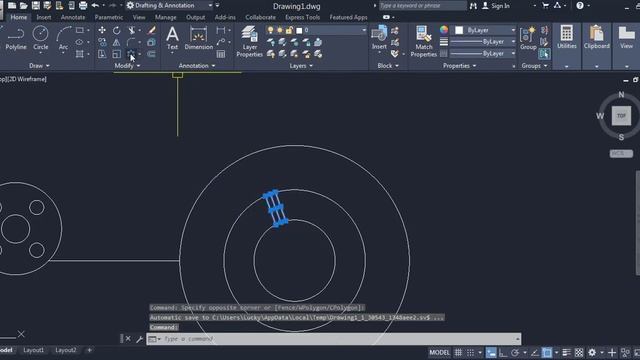640x360 pixels.
Task: Click the Hatch tool icon
Action: 80,54
